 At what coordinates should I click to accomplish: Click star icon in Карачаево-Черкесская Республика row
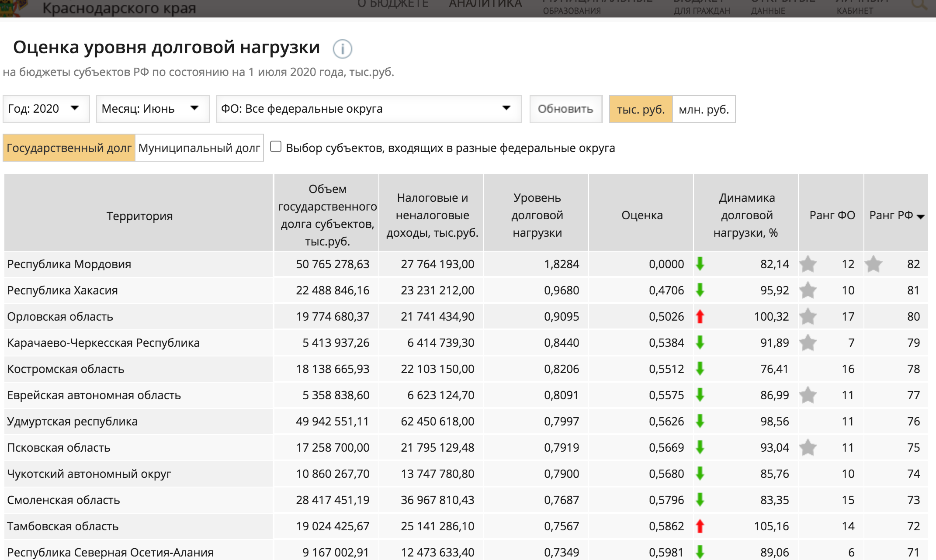pos(808,342)
